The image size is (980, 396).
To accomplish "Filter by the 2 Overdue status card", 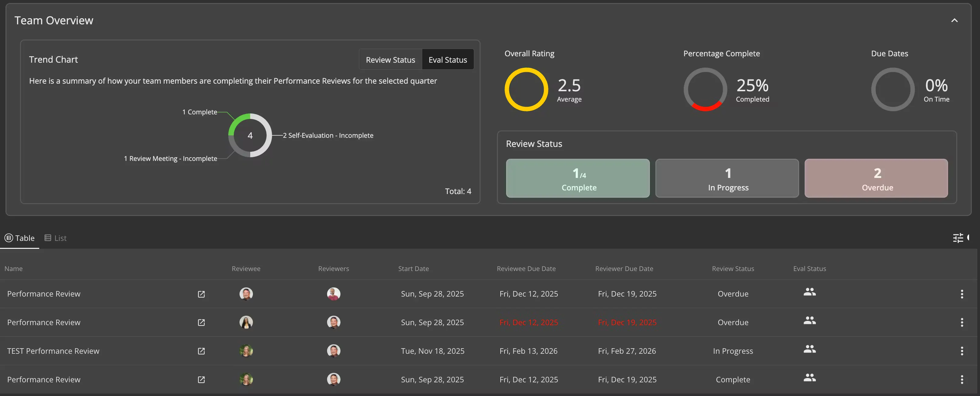I will point(876,178).
